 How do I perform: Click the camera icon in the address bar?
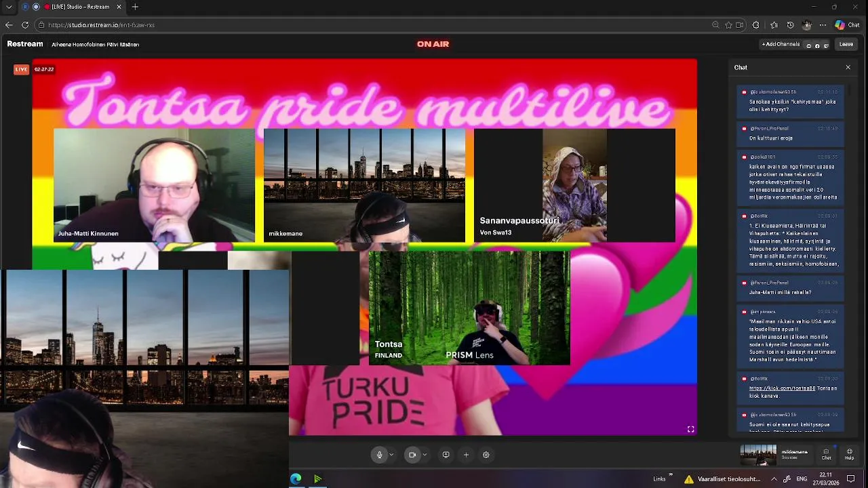coord(739,25)
